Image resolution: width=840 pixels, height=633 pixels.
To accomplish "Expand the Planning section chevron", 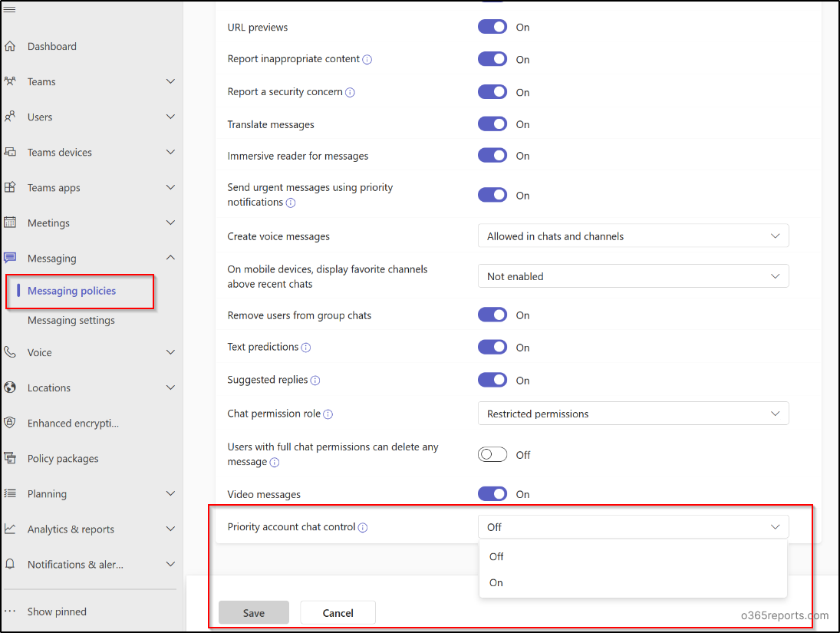I will click(170, 493).
